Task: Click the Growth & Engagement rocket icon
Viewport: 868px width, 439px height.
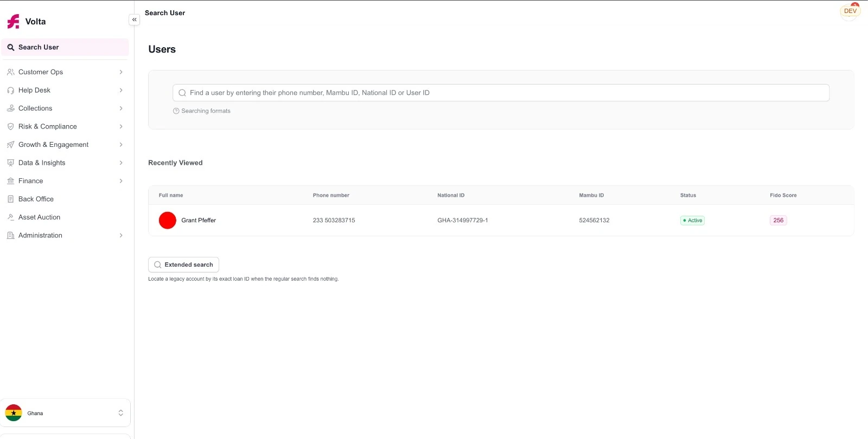Action: click(x=11, y=145)
